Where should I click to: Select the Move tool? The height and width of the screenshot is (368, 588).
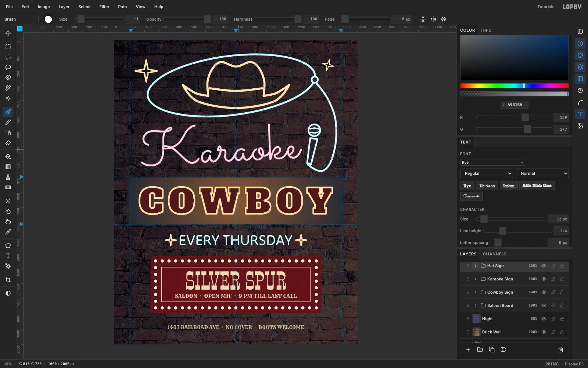click(x=8, y=33)
